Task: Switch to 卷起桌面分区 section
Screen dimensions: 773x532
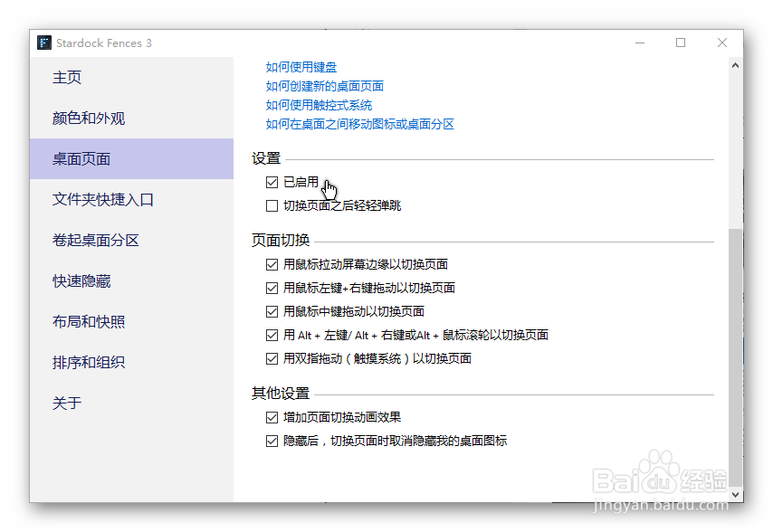Action: pos(131,241)
